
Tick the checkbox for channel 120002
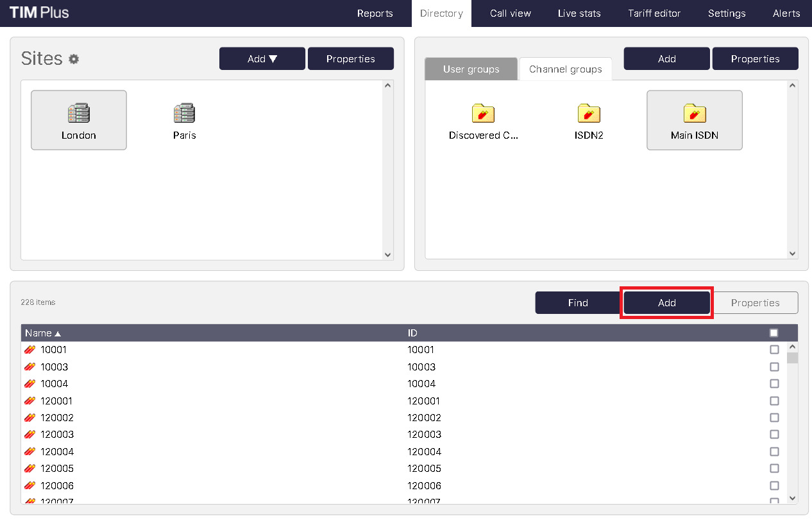point(774,418)
